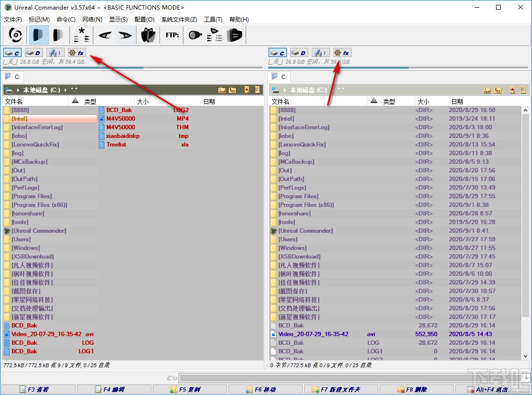Go to root folder in right panel

[487, 90]
